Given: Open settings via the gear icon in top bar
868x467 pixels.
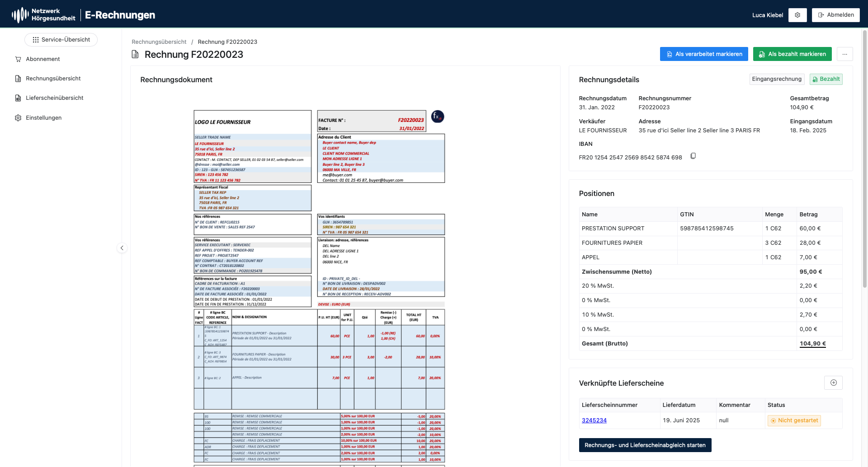Looking at the screenshot, I should pos(797,14).
